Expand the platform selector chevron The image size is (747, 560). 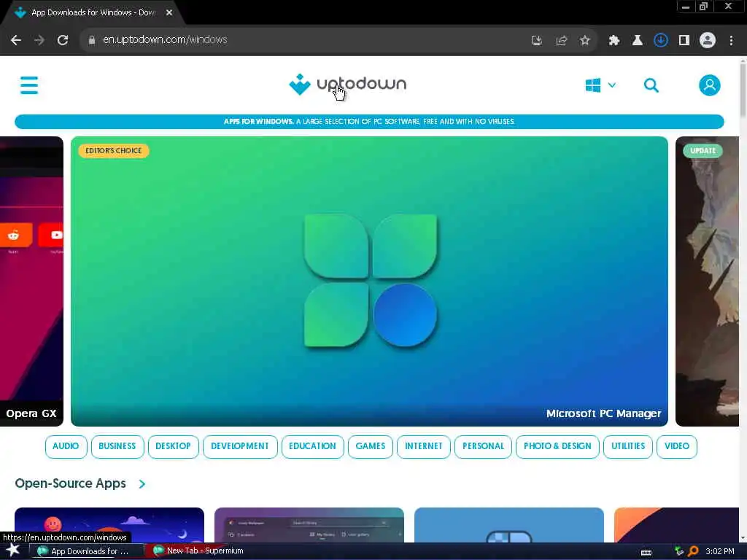coord(612,85)
